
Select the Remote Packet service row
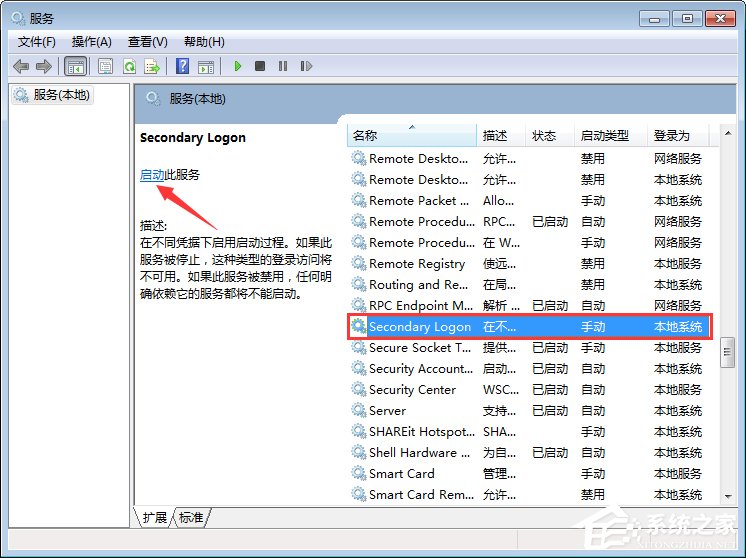click(x=530, y=201)
